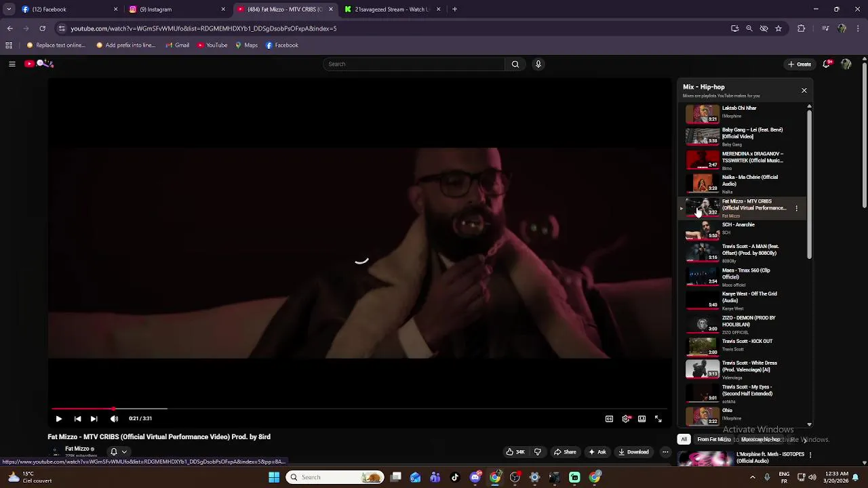Open the Ask button under the video
The image size is (868, 488).
[x=597, y=452]
